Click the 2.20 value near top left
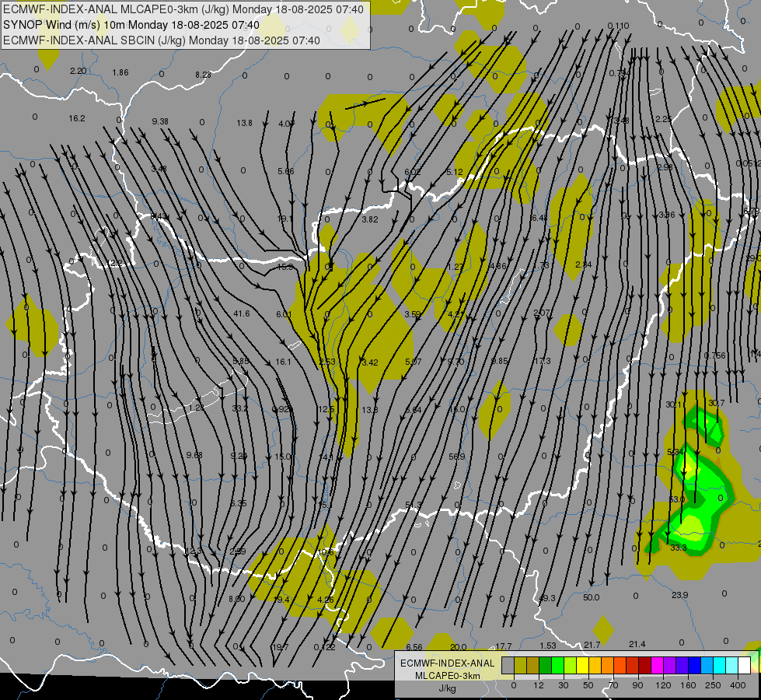761x700 pixels. 79,71
